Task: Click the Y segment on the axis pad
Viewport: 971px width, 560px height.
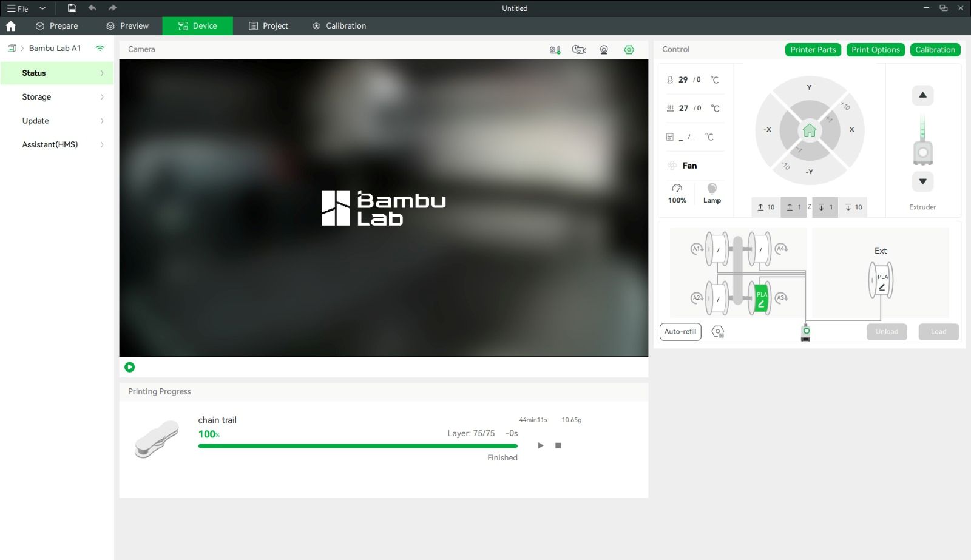Action: (x=809, y=88)
